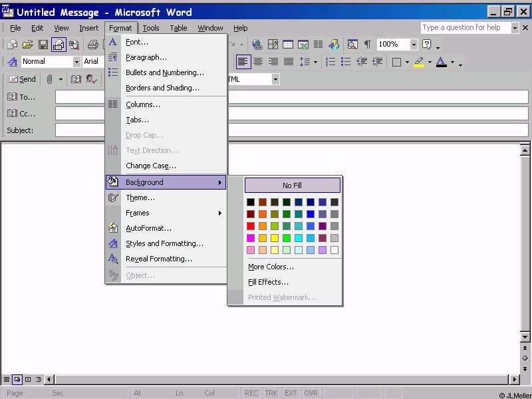Viewport: 532px width, 399px height.
Task: Open a file with the Open folder icon
Action: 27,45
